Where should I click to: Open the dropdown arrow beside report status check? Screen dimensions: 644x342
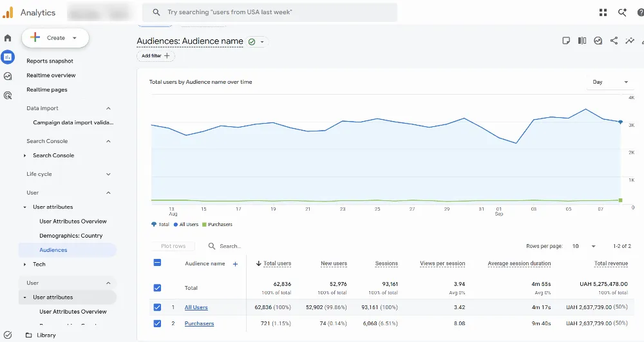tap(262, 42)
